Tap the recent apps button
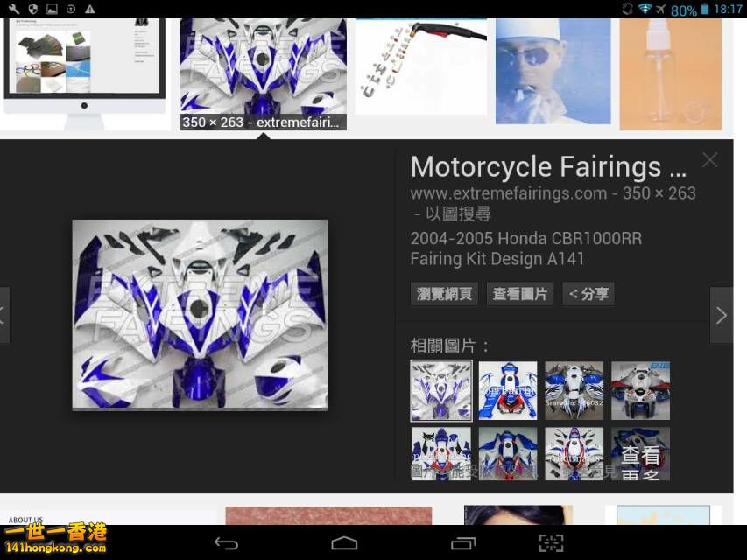The width and height of the screenshot is (747, 560). tap(463, 543)
